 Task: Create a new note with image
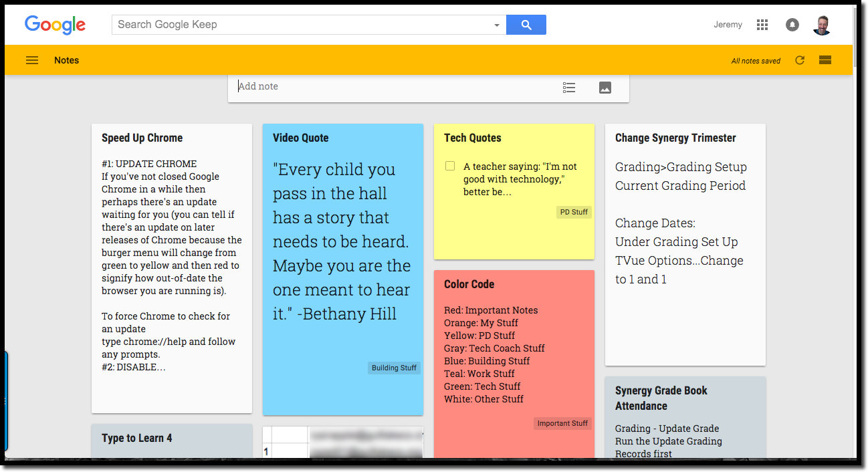click(x=605, y=88)
